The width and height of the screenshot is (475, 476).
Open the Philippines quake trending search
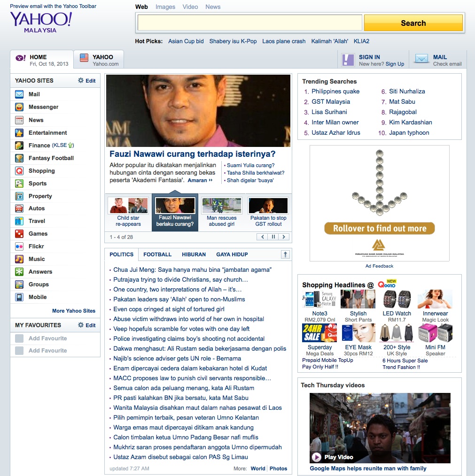pyautogui.click(x=335, y=92)
